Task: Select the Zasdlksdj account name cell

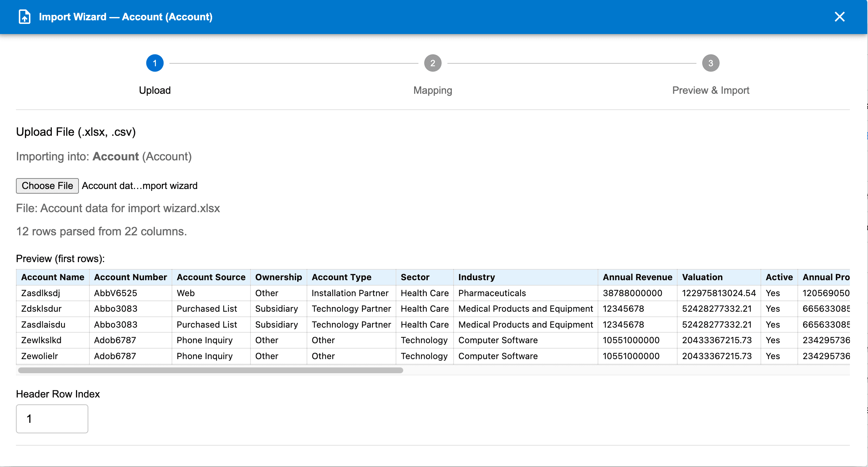Action: (x=41, y=293)
